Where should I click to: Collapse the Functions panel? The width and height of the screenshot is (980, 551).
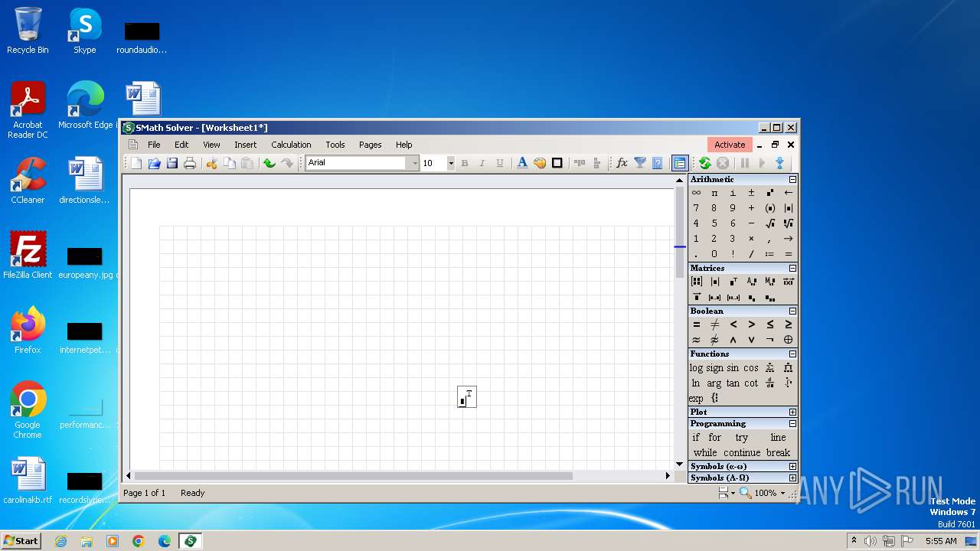pyautogui.click(x=792, y=354)
